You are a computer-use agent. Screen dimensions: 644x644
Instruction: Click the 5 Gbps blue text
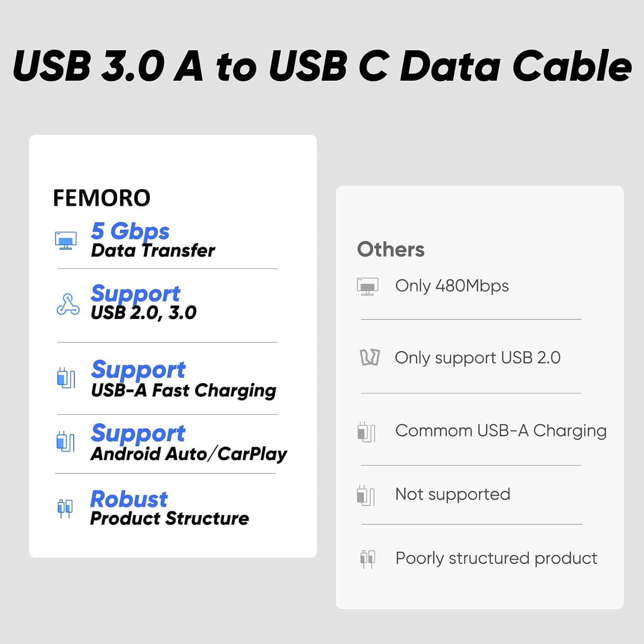(131, 232)
